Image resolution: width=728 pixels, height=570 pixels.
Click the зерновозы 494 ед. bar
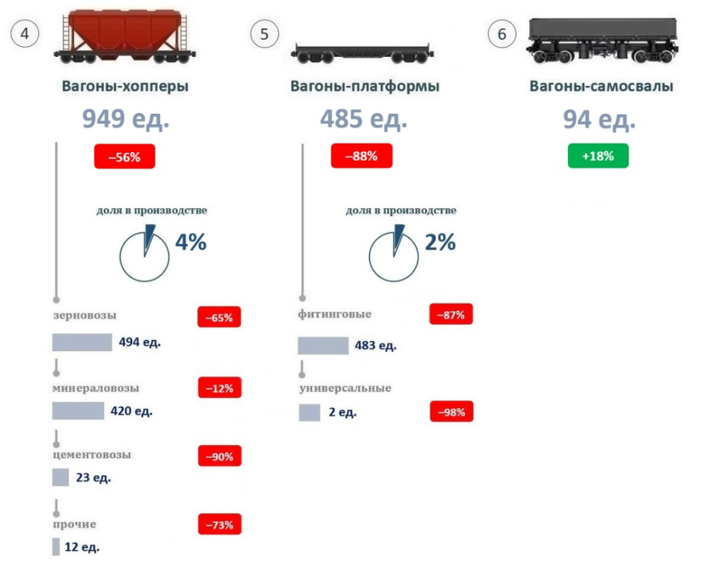point(82,343)
